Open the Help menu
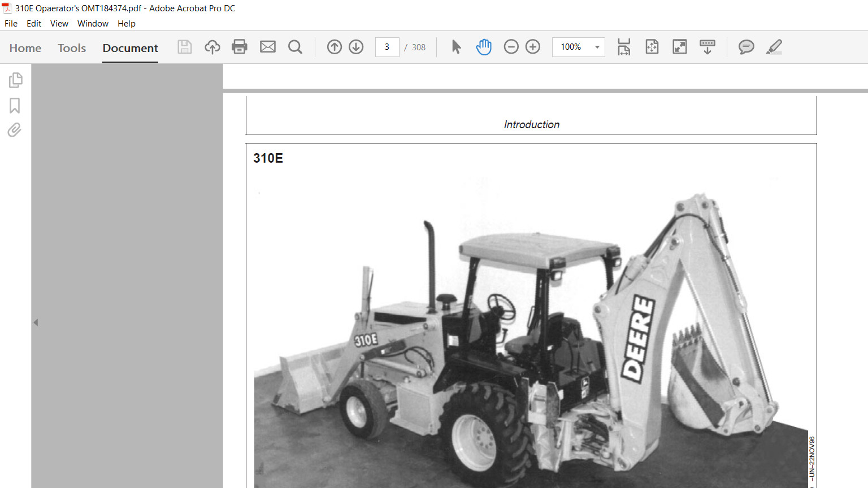The image size is (868, 488). click(x=127, y=24)
